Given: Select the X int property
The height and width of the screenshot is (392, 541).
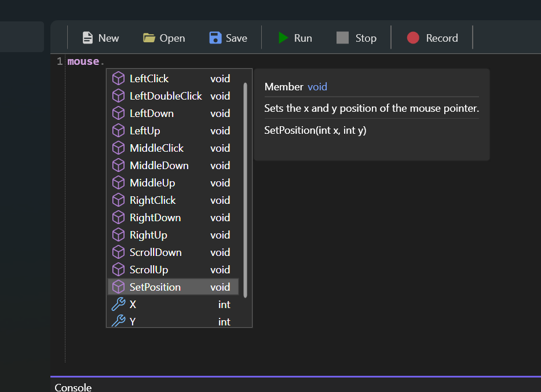Looking at the screenshot, I should [173, 305].
